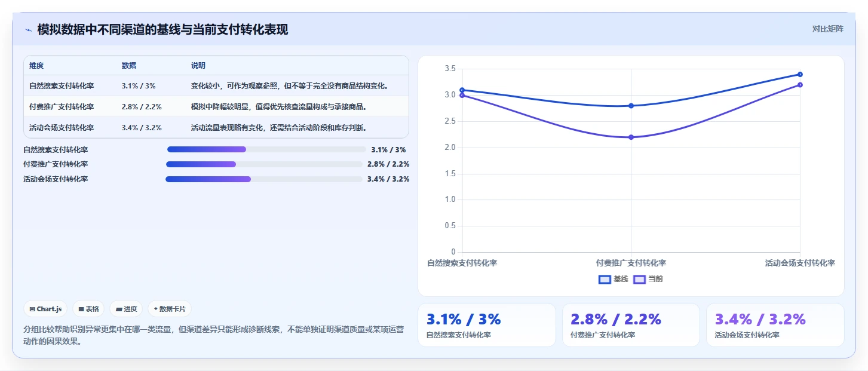
Task: Click the 3.4% / 3.2% value beside progress bar
Action: point(388,179)
